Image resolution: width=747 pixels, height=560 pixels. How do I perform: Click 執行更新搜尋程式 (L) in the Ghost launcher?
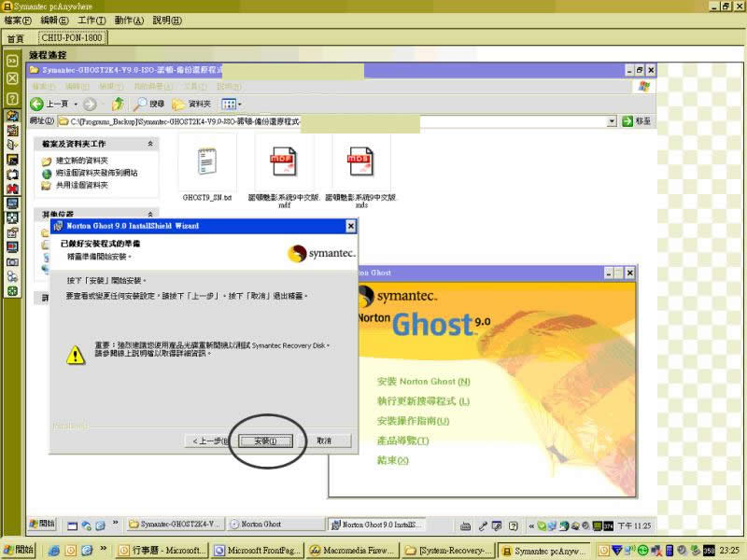(x=424, y=401)
